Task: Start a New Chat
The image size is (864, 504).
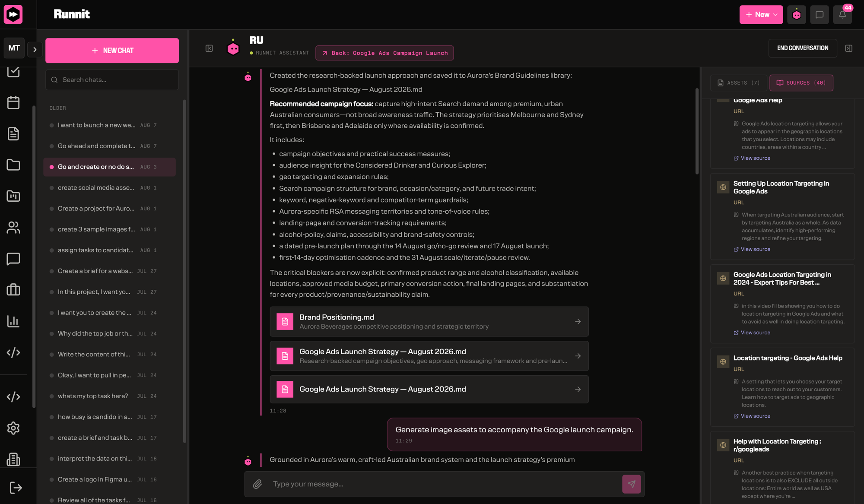Action: (x=112, y=51)
